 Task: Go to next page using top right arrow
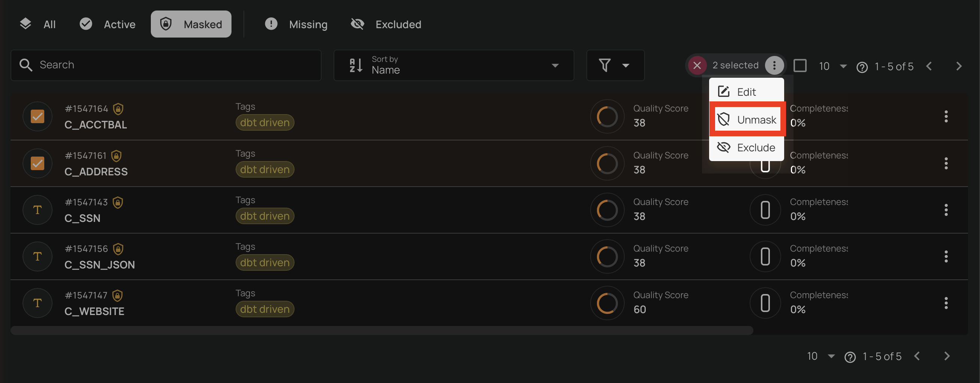point(959,66)
